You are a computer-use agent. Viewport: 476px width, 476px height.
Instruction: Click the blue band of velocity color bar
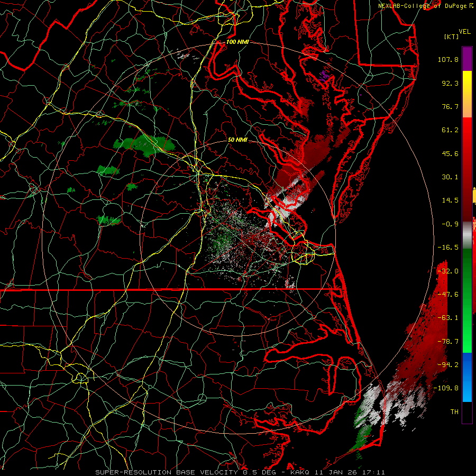(467, 377)
